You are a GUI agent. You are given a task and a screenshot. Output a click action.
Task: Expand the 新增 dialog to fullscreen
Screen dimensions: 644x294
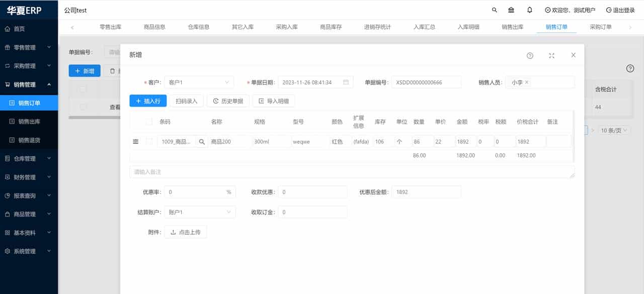click(551, 55)
